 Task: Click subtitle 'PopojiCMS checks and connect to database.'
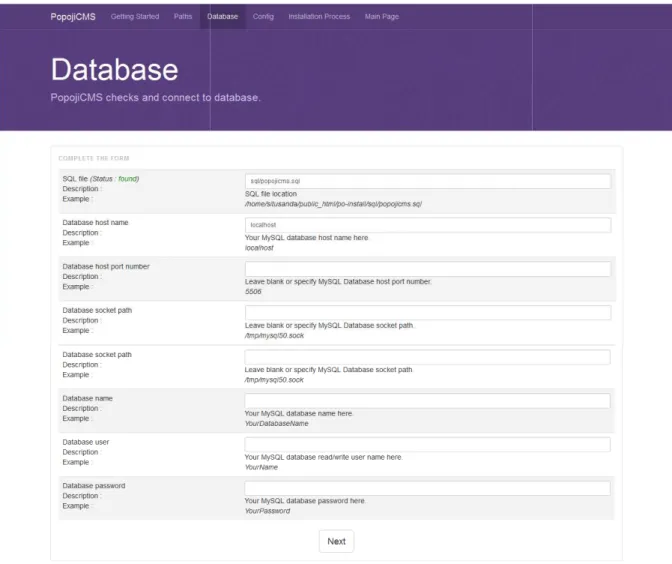click(x=156, y=98)
